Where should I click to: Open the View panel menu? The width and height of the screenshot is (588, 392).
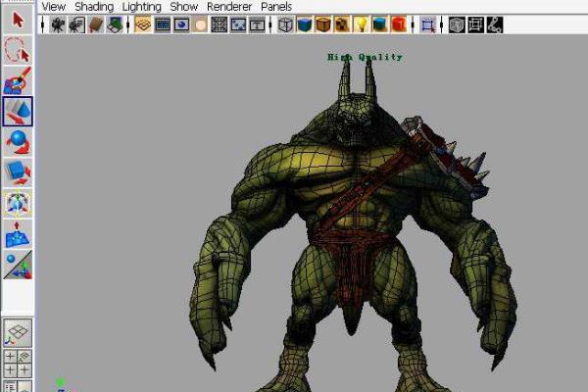54,7
